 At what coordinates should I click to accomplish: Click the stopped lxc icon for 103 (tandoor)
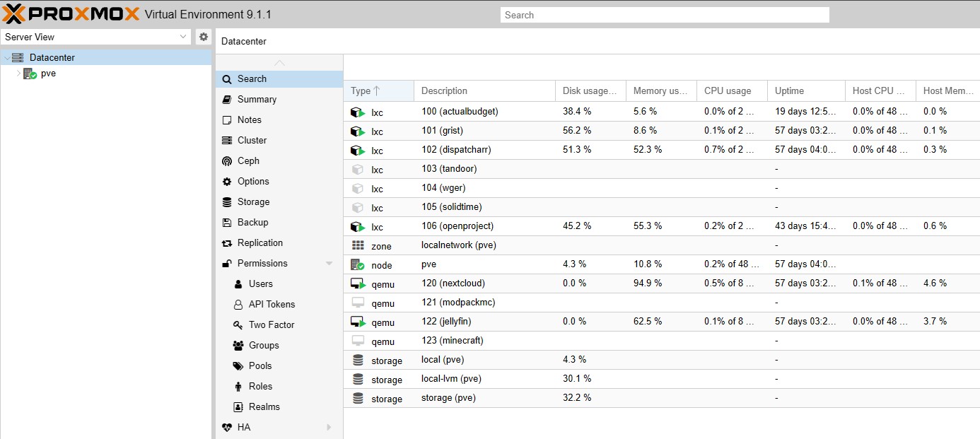(x=358, y=169)
